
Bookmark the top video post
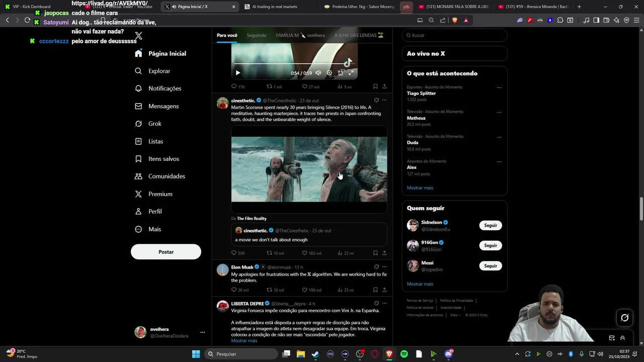(x=375, y=86)
